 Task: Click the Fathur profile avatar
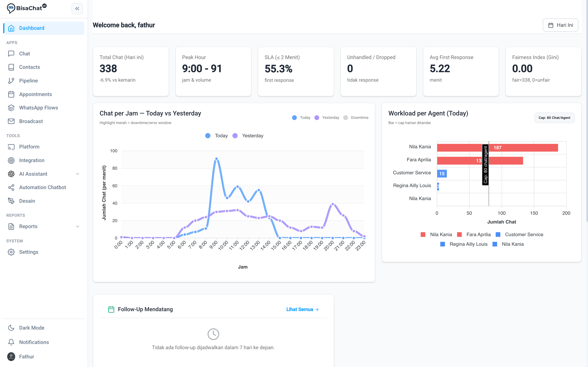(11, 357)
